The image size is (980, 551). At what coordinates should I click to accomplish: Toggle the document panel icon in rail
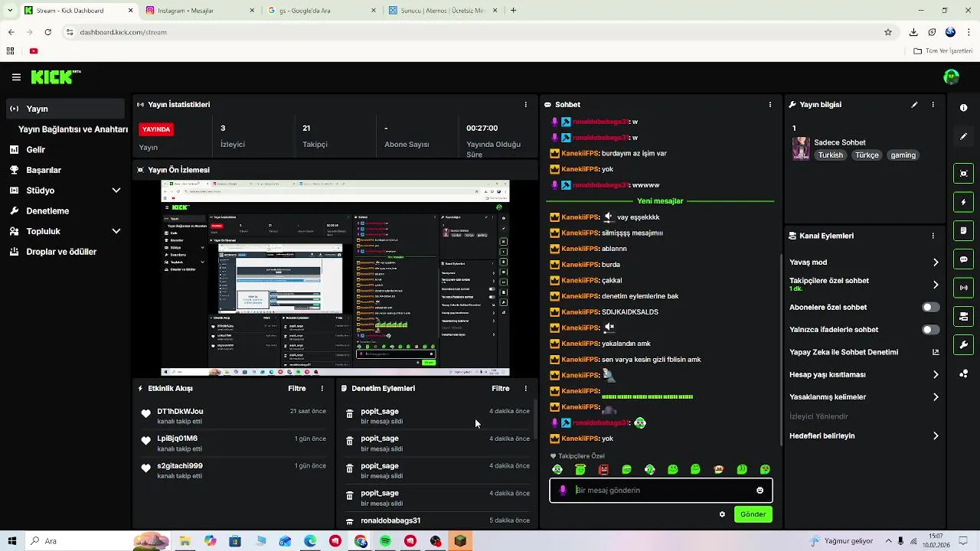tap(963, 230)
